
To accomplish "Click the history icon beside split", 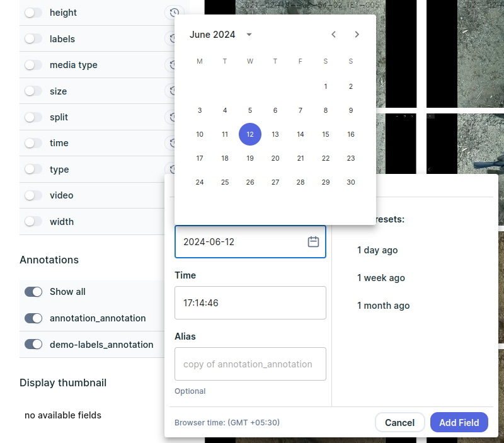I will coord(171,117).
